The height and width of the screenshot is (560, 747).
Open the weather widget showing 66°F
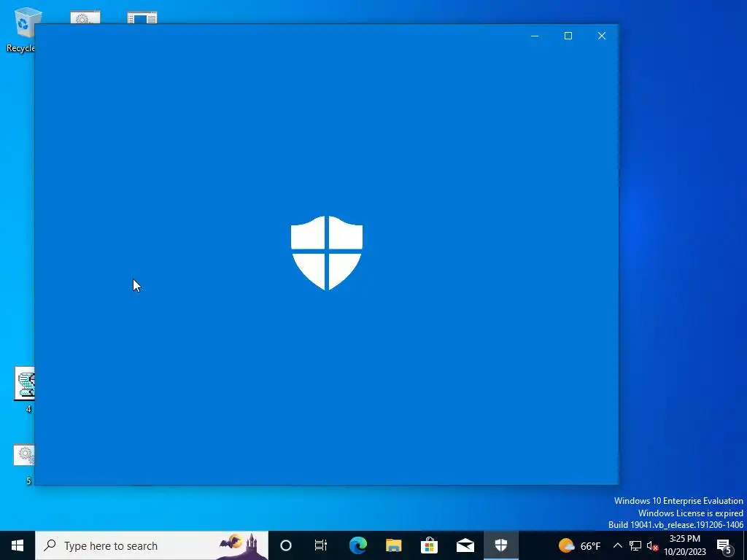pyautogui.click(x=579, y=545)
